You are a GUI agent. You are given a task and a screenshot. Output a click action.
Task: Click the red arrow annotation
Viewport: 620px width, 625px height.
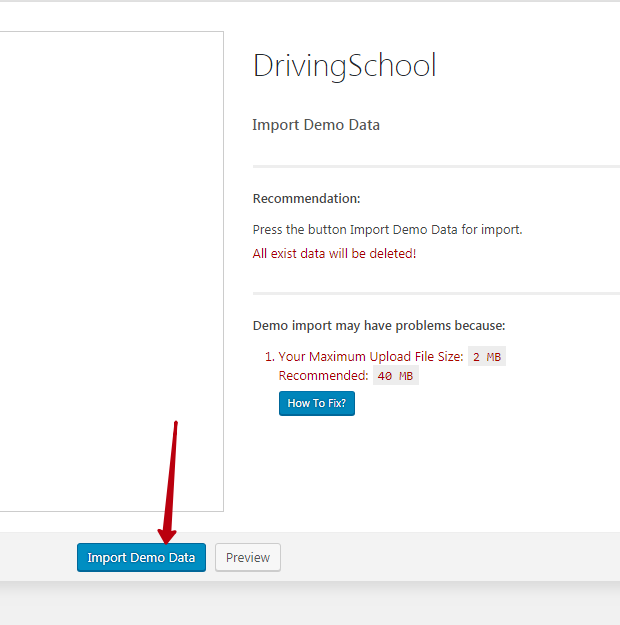coord(169,482)
